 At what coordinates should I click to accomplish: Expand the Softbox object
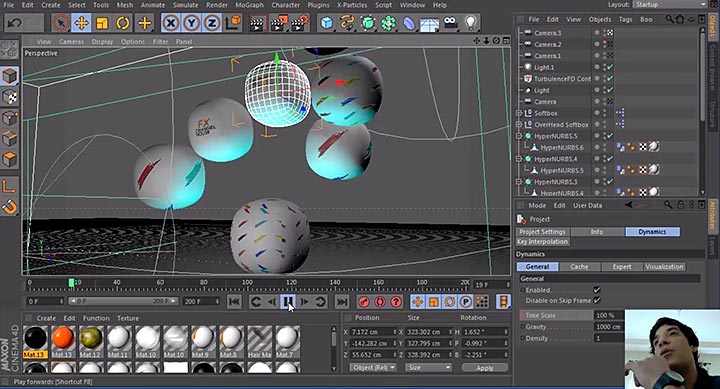point(519,113)
